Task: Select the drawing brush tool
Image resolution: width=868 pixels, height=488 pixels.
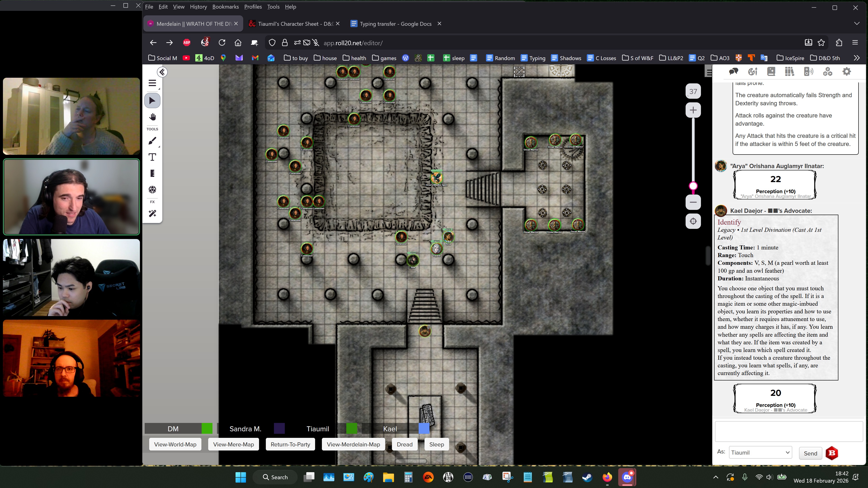Action: tap(152, 141)
